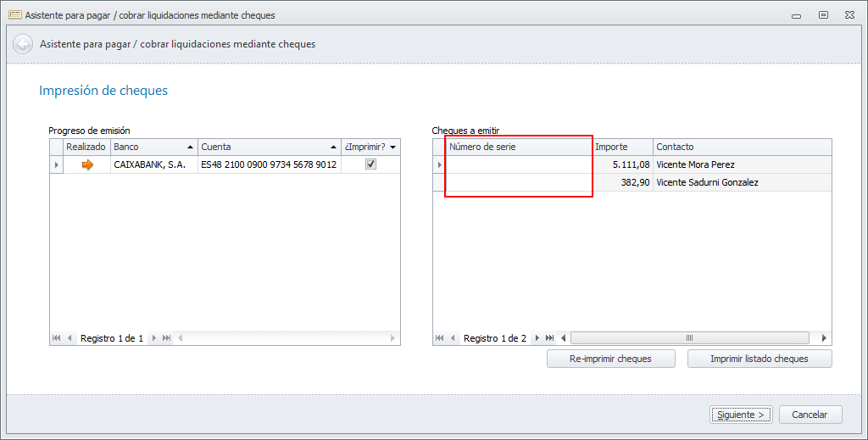The width and height of the screenshot is (868, 440).
Task: Go to next record in Progreso de emisión
Action: coord(154,337)
